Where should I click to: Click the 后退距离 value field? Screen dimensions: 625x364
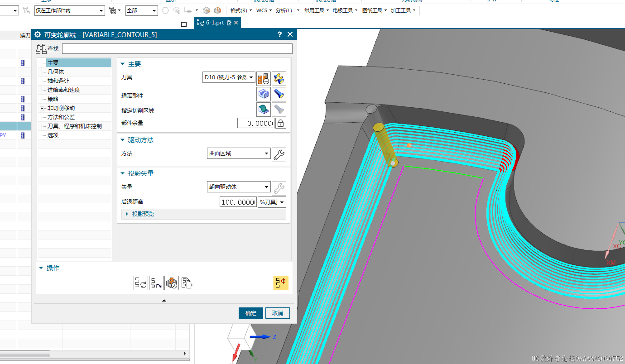pyautogui.click(x=238, y=202)
